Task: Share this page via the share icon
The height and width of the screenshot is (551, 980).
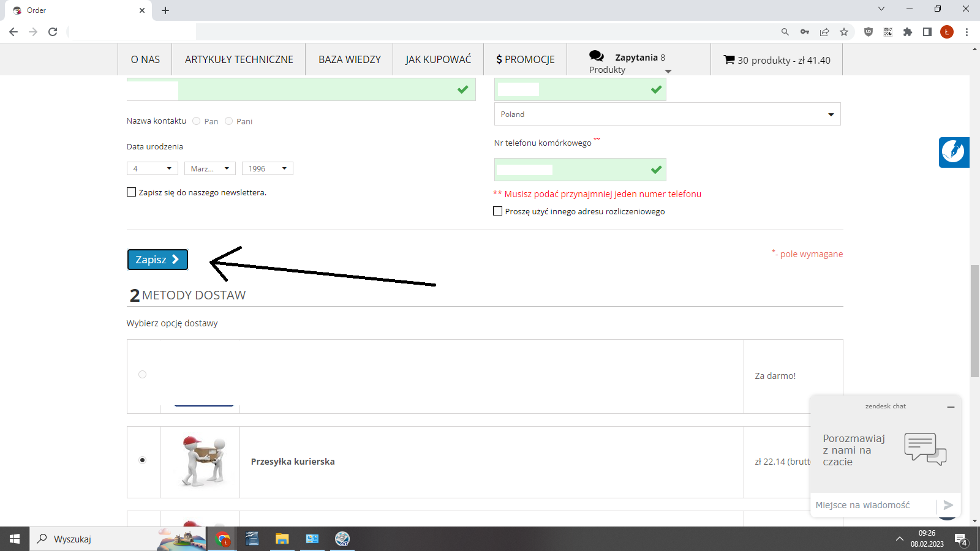Action: point(824,32)
